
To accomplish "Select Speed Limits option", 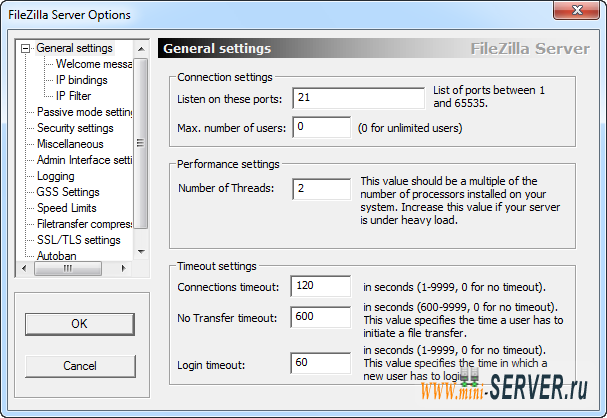I will click(67, 208).
